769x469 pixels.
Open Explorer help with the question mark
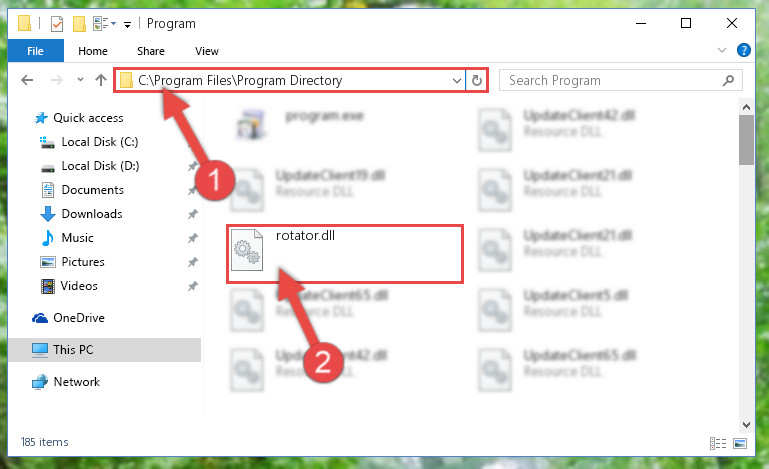(743, 50)
